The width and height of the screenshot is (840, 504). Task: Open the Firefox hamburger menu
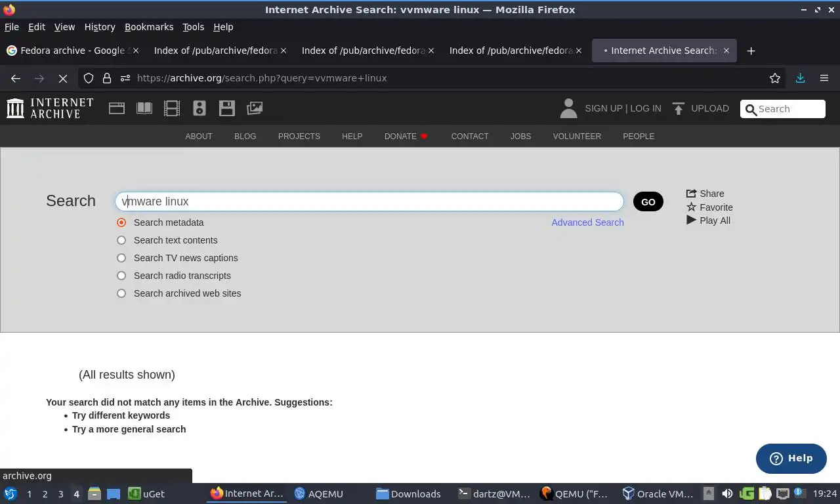click(x=824, y=78)
